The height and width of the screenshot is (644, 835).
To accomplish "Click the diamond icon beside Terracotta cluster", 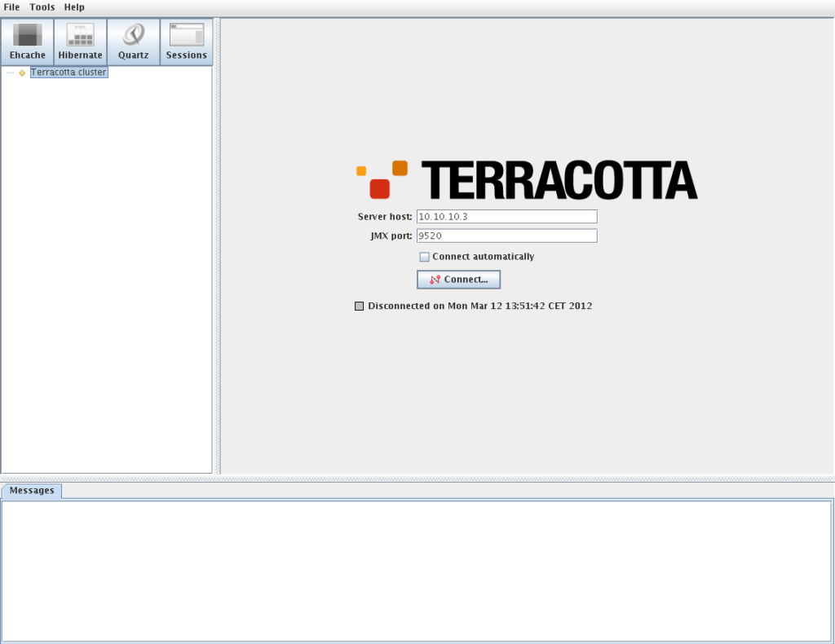I will tap(22, 73).
